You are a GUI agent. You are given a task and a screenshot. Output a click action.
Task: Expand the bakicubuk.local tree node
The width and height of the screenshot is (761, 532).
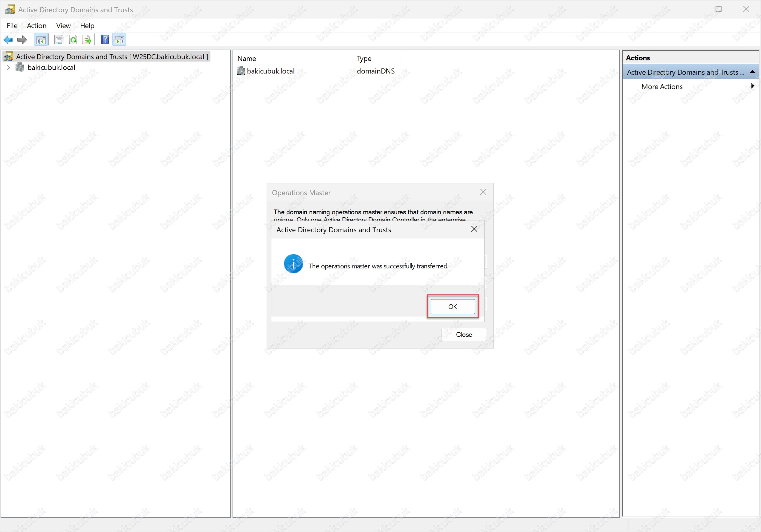click(9, 67)
